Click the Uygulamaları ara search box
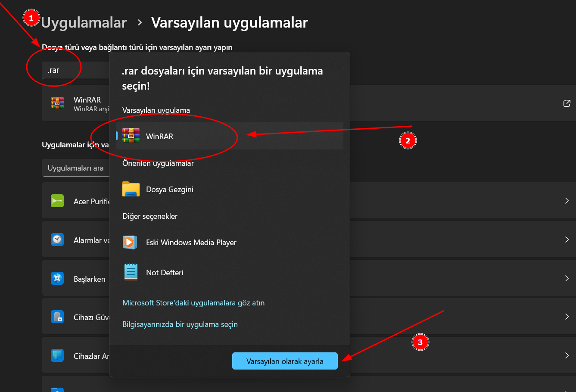This screenshot has height=392, width=576. pyautogui.click(x=76, y=168)
